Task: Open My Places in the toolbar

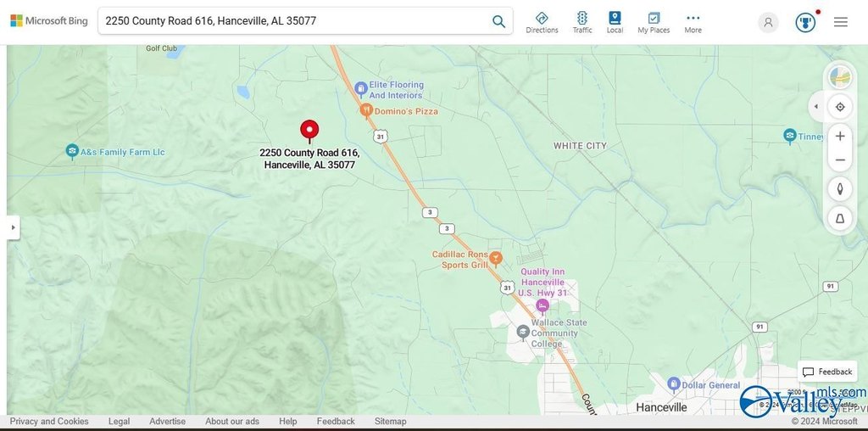Action: point(654,22)
